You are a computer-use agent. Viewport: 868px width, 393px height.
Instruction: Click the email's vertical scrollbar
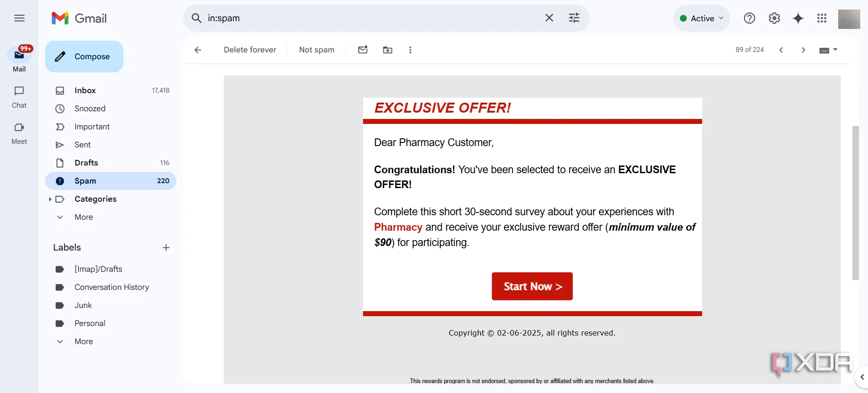click(x=855, y=203)
